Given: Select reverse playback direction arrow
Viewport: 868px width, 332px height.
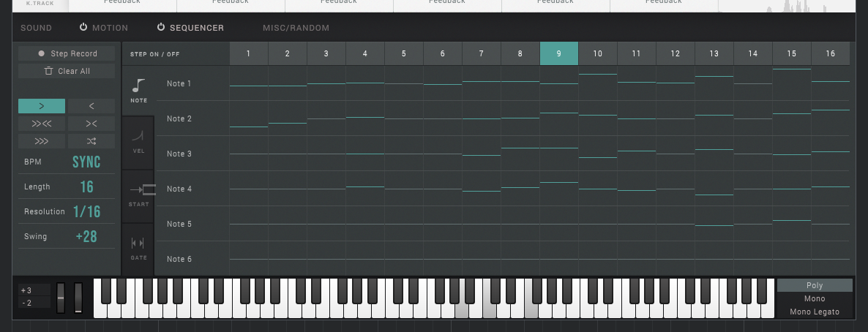Looking at the screenshot, I should click(x=91, y=106).
